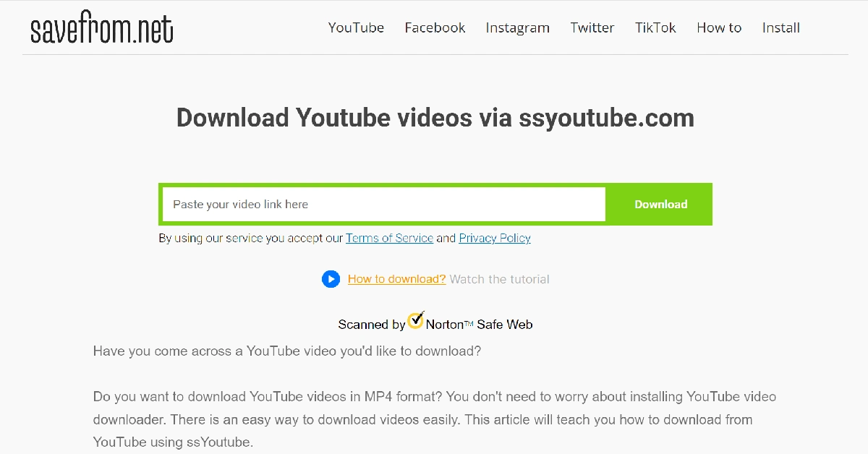Click the Norton checkmark badge icon
868x454 pixels.
(x=416, y=320)
